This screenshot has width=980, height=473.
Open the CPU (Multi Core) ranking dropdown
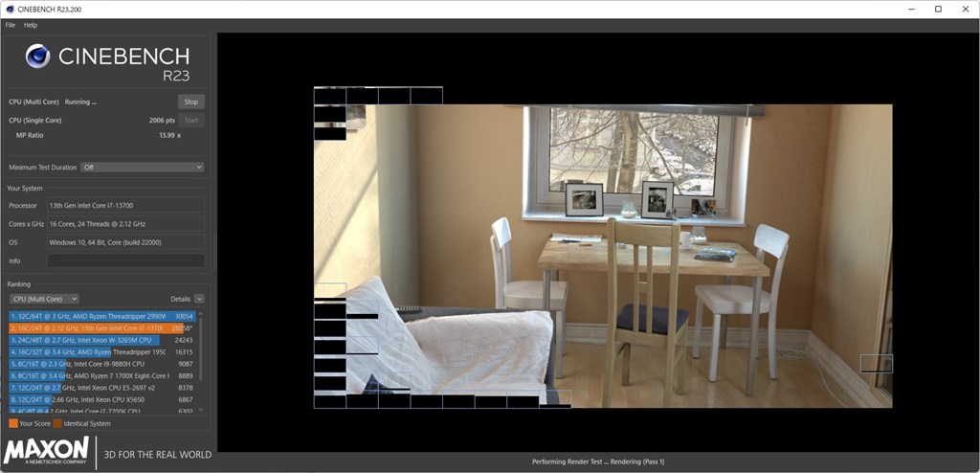click(x=44, y=299)
